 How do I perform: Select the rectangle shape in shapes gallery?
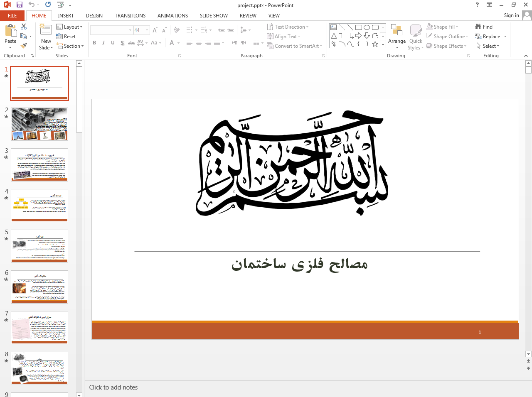pos(358,27)
